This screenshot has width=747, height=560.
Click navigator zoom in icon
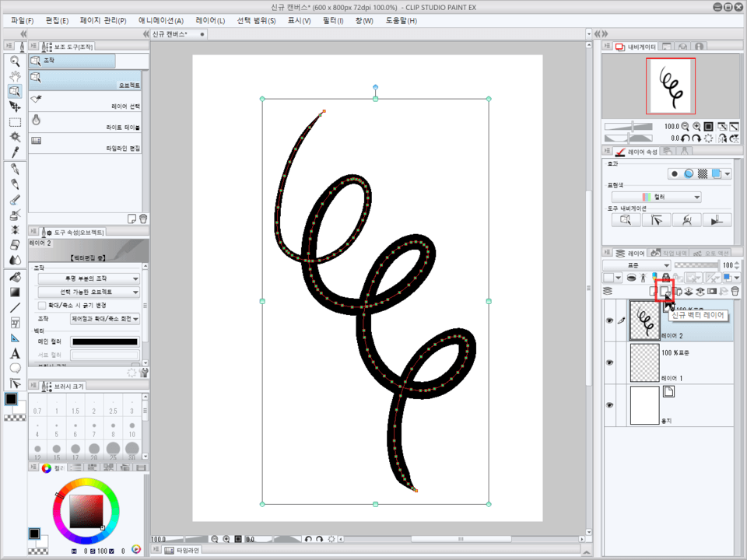point(696,126)
